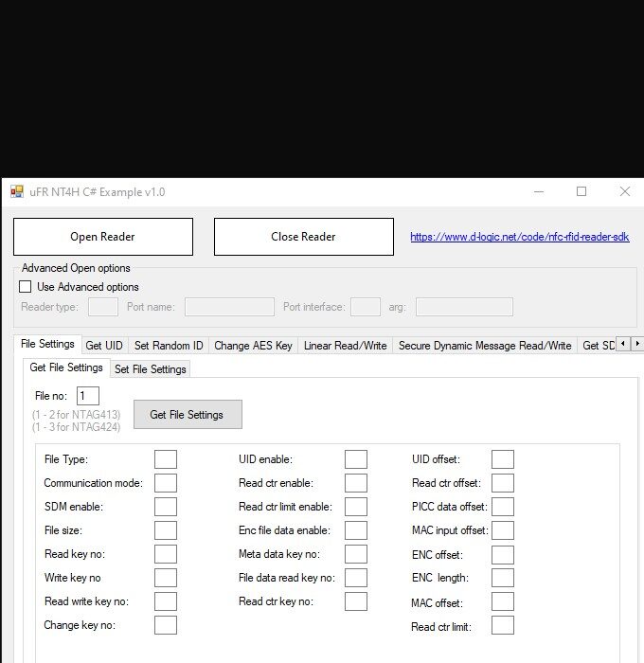This screenshot has height=663, width=644.
Task: Click the Read ctr key no box
Action: click(355, 601)
